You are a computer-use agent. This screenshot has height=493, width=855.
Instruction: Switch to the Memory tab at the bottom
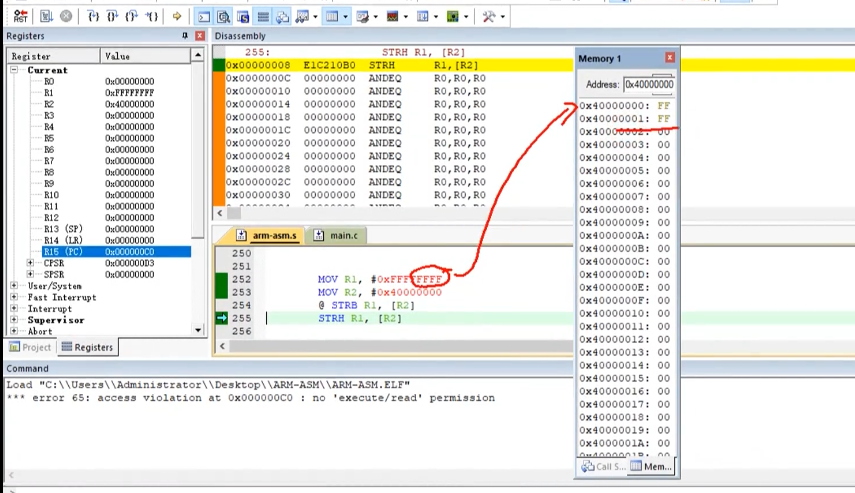pos(651,466)
